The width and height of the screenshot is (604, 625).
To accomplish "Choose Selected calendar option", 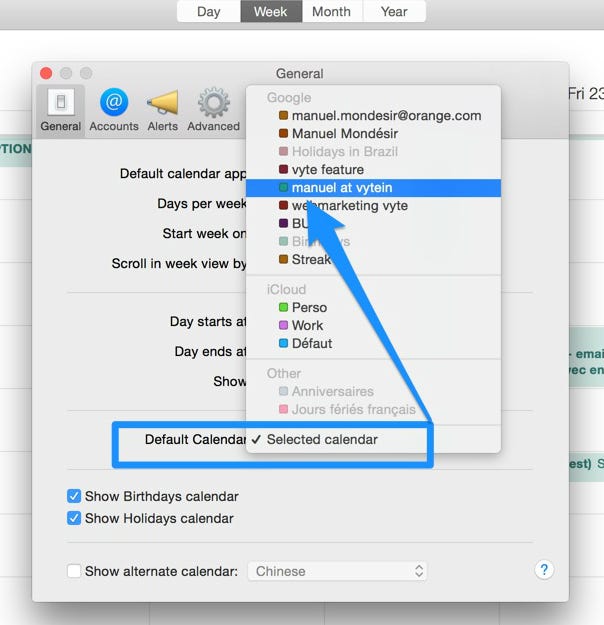I will [373, 439].
